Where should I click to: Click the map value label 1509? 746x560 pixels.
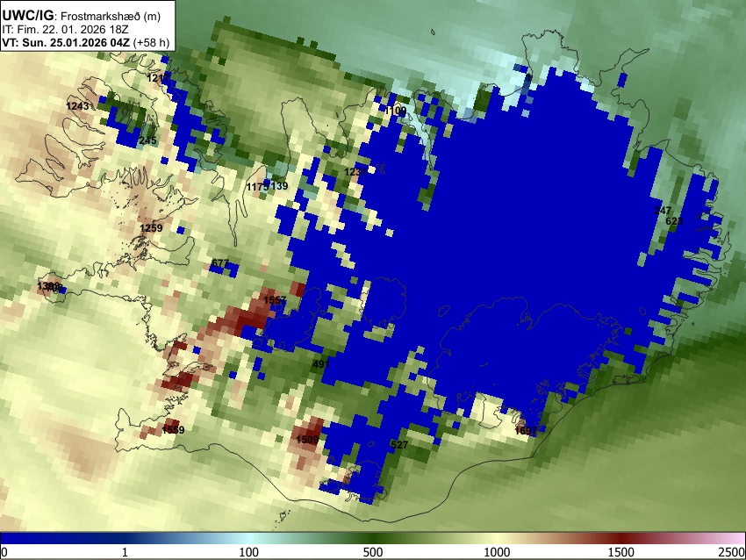pos(307,439)
